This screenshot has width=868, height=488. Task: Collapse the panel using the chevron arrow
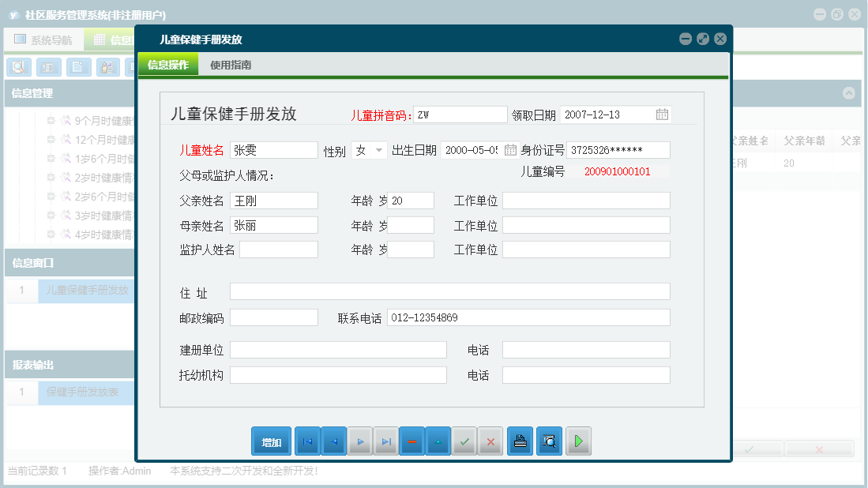[x=849, y=93]
